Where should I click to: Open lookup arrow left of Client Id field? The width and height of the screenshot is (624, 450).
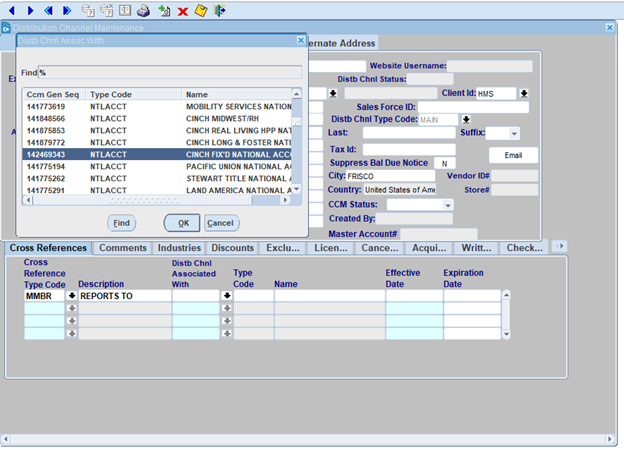click(x=333, y=94)
